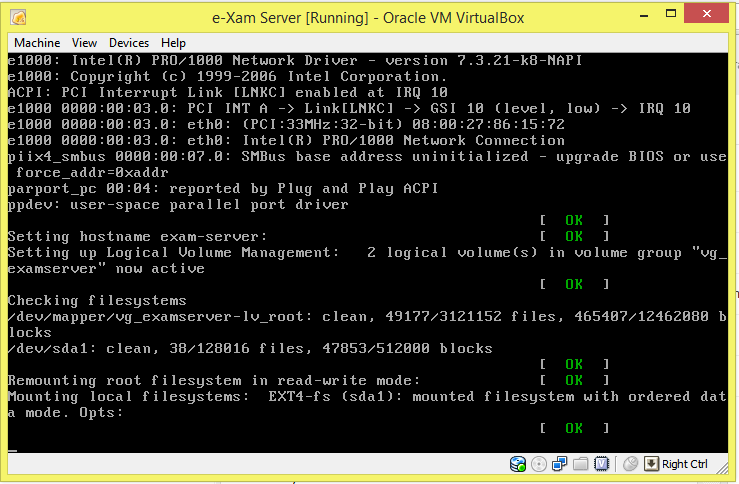The height and width of the screenshot is (484, 739).
Task: Click 'Remounting root filesystem in read-write mode' line
Action: click(213, 380)
